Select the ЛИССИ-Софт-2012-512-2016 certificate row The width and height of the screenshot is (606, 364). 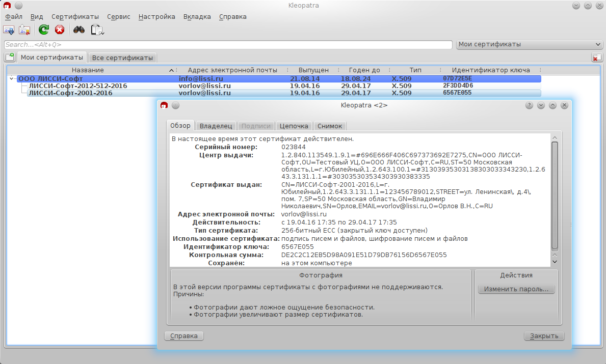[x=77, y=86]
